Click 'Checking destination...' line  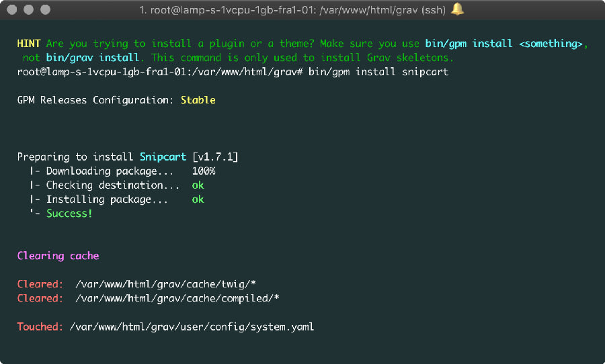113,185
